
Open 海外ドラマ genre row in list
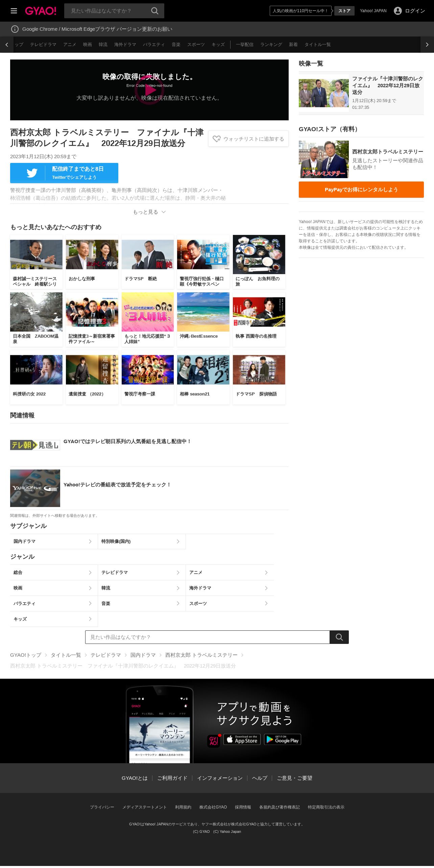pyautogui.click(x=230, y=588)
